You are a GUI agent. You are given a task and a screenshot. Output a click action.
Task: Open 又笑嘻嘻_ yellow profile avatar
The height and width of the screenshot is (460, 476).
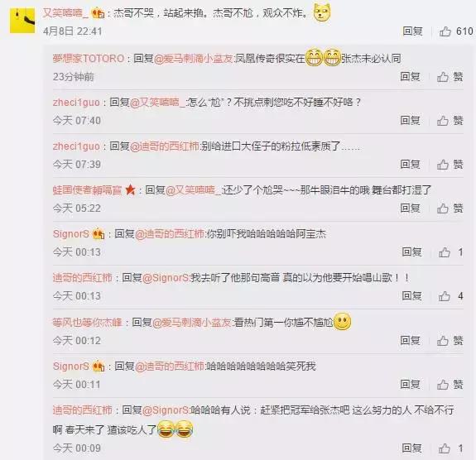(22, 21)
